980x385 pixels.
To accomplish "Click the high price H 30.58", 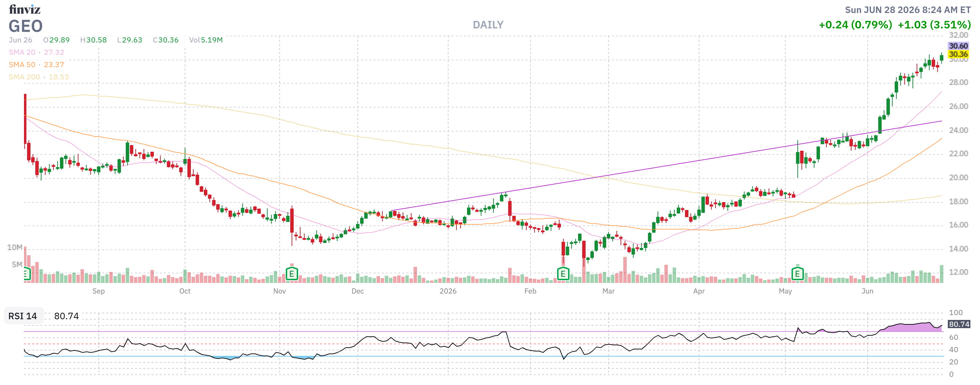I will click(94, 40).
